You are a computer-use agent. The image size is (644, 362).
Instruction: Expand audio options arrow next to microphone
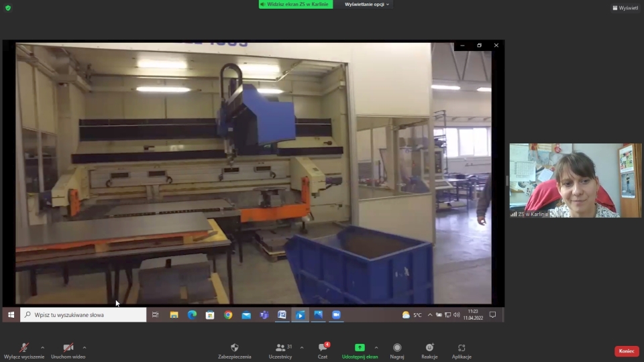pos(43,348)
